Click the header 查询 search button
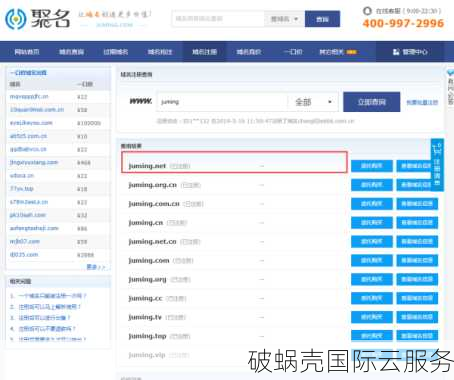Image resolution: width=454 pixels, height=380 pixels. [x=322, y=19]
